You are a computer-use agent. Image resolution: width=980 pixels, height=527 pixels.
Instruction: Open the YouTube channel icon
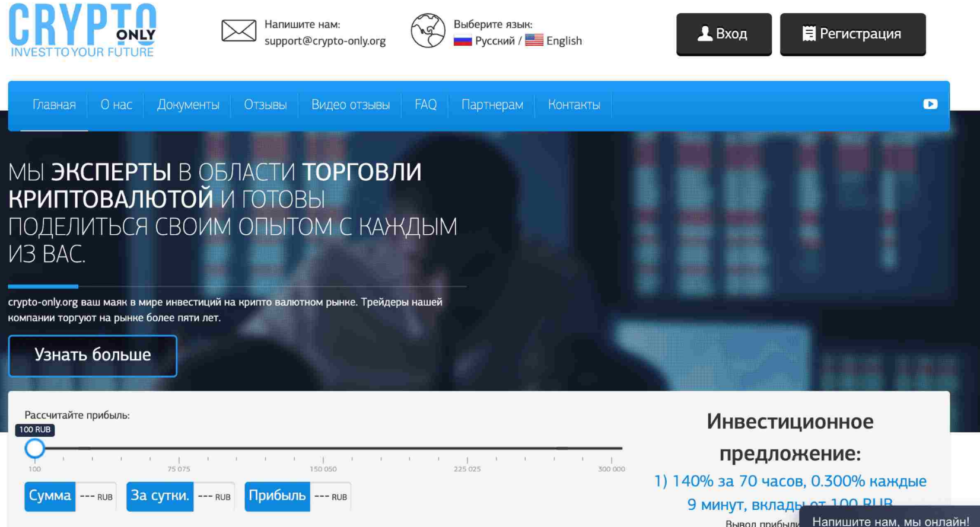(x=930, y=104)
